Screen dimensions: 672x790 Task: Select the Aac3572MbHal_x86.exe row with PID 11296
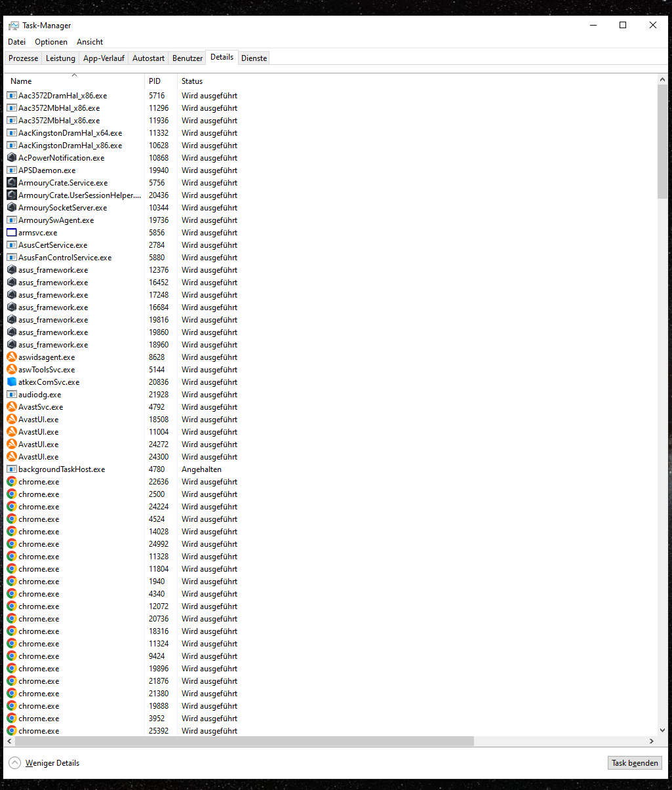pyautogui.click(x=330, y=108)
